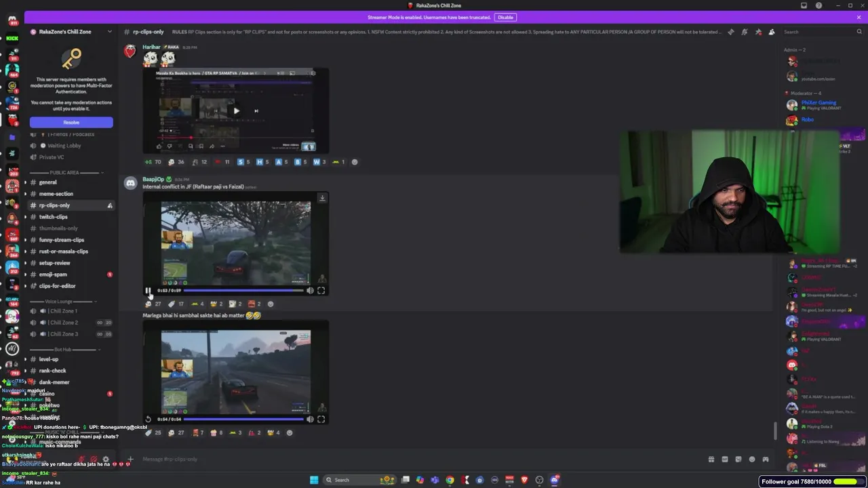Open the level-up bot channel
Image resolution: width=868 pixels, height=488 pixels.
tap(71, 359)
